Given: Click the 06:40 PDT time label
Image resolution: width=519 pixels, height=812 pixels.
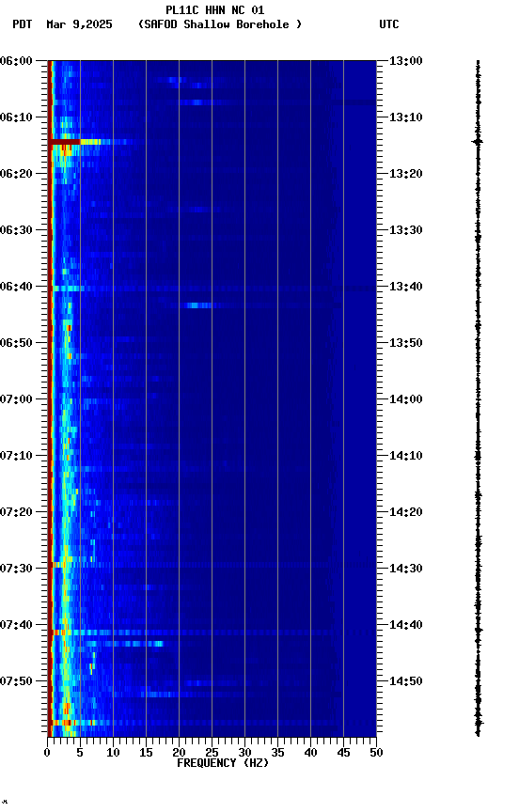Looking at the screenshot, I should pos(16,287).
